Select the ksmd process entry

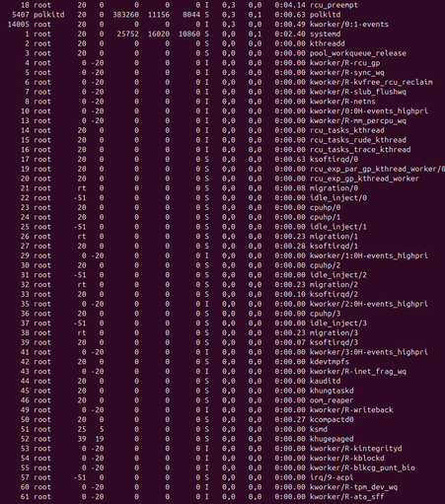pos(222,429)
